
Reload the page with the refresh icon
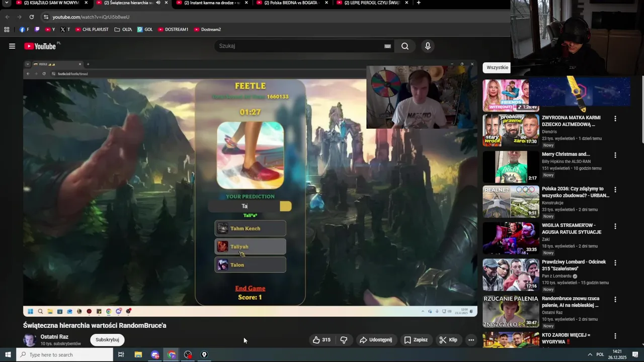pos(32,17)
